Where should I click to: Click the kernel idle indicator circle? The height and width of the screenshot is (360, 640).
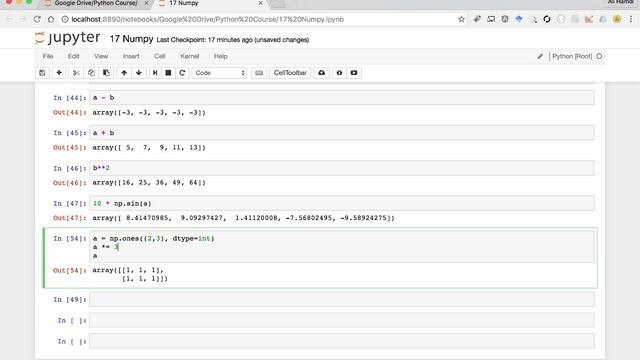click(599, 56)
